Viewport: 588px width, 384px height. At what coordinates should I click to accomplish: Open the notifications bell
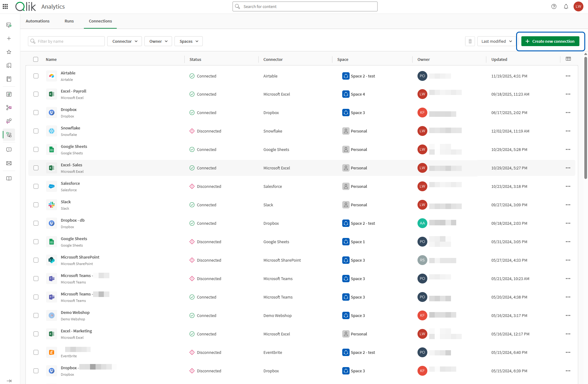point(566,6)
